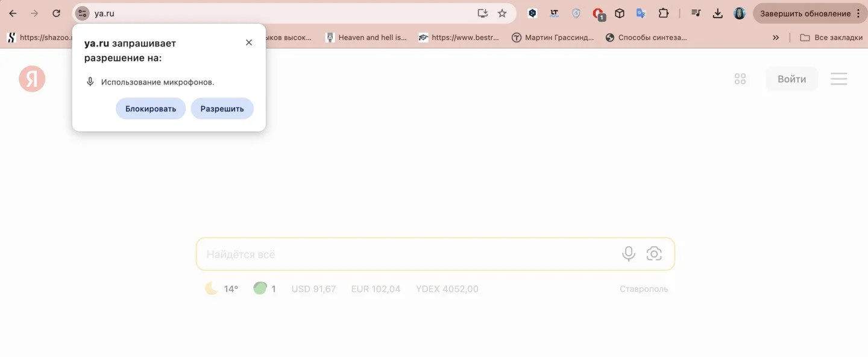Image resolution: width=868 pixels, height=357 pixels.
Task: Open image search camera icon
Action: click(654, 254)
